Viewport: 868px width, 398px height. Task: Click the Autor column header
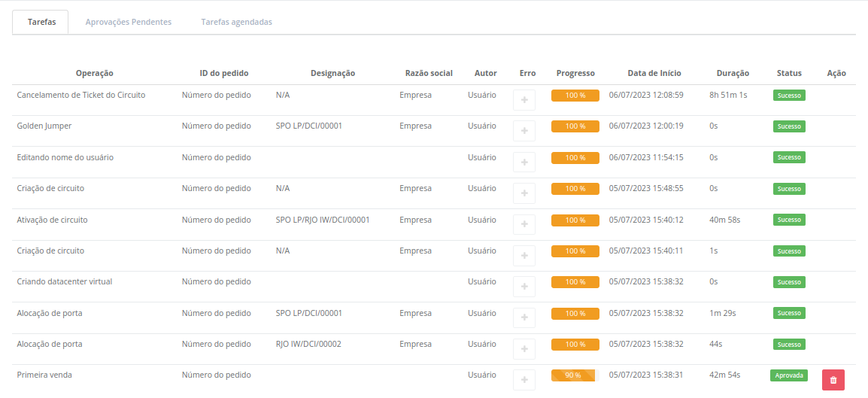(x=485, y=73)
